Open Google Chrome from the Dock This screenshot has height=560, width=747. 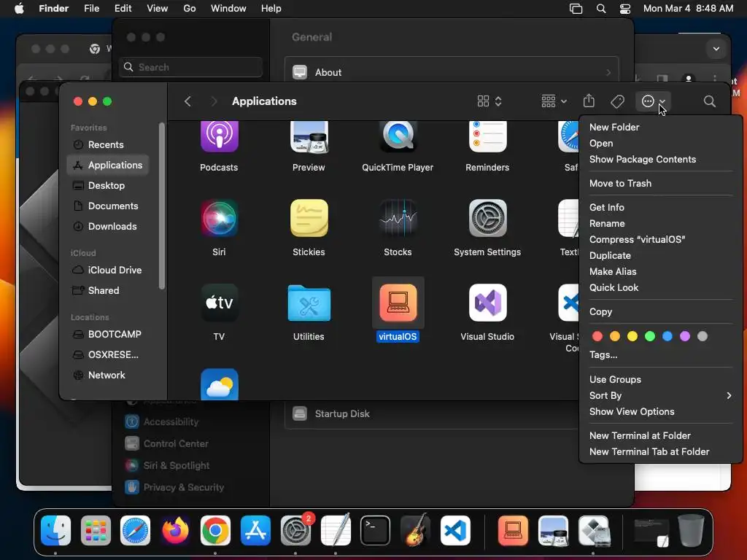pyautogui.click(x=215, y=530)
